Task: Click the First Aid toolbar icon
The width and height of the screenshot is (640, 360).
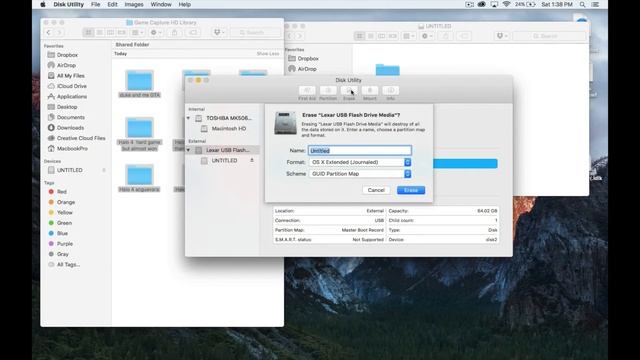Action: coord(307,91)
